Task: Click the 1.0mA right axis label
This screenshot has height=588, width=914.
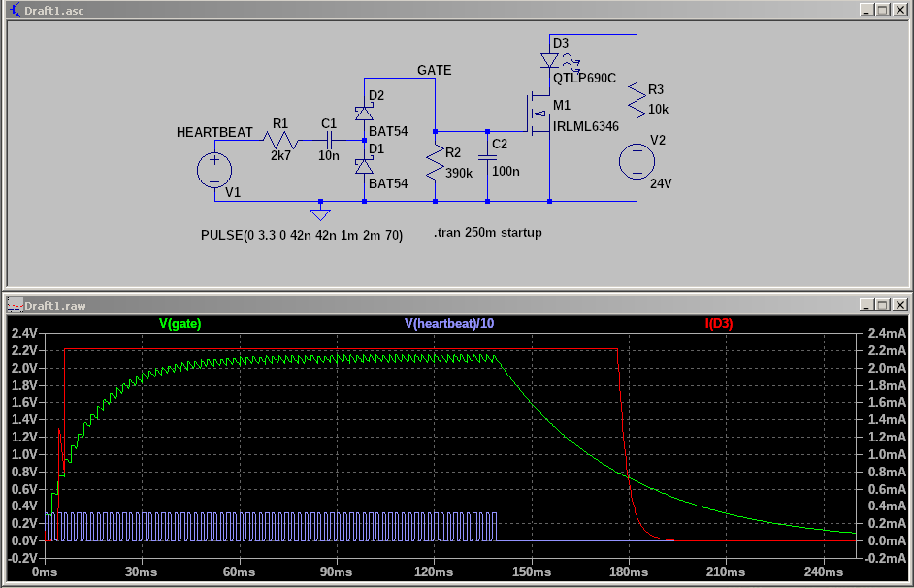Action: [887, 454]
